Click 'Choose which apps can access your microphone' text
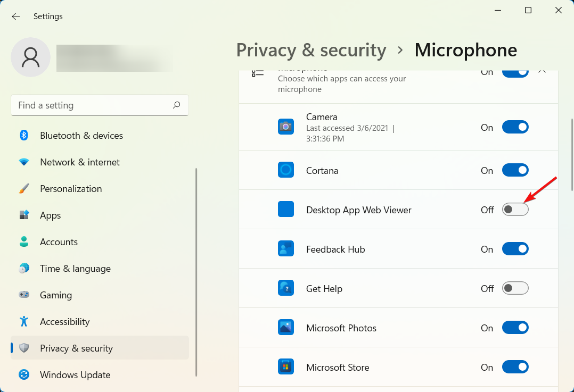Image resolution: width=574 pixels, height=392 pixels. pos(342,84)
